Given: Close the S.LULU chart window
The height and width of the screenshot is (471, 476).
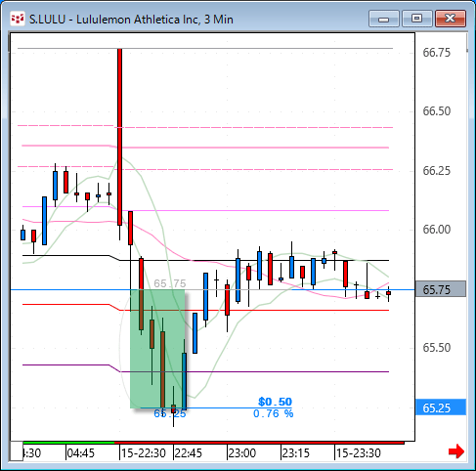Looking at the screenshot, I should pyautogui.click(x=451, y=19).
